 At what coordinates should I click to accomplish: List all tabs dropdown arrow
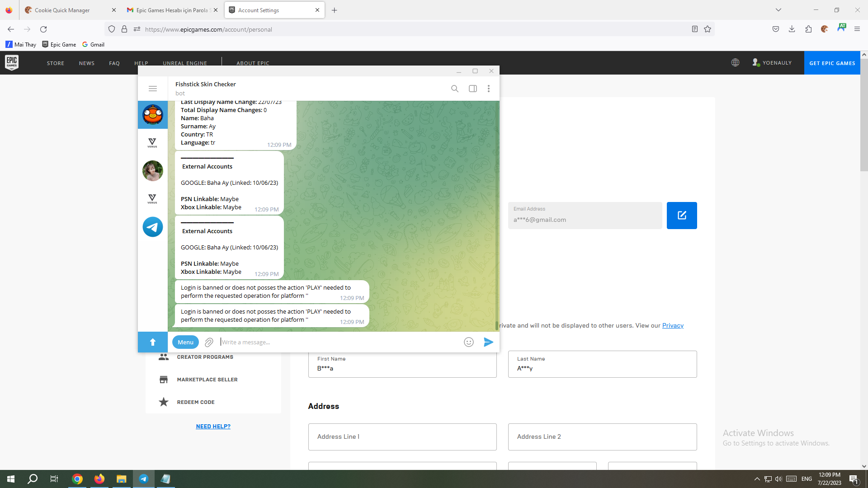coord(778,10)
